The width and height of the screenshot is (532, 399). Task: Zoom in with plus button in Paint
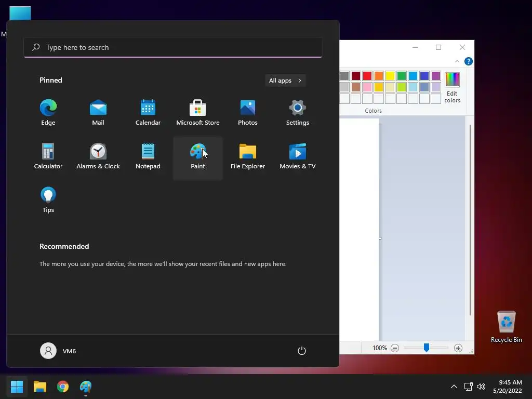(x=458, y=348)
